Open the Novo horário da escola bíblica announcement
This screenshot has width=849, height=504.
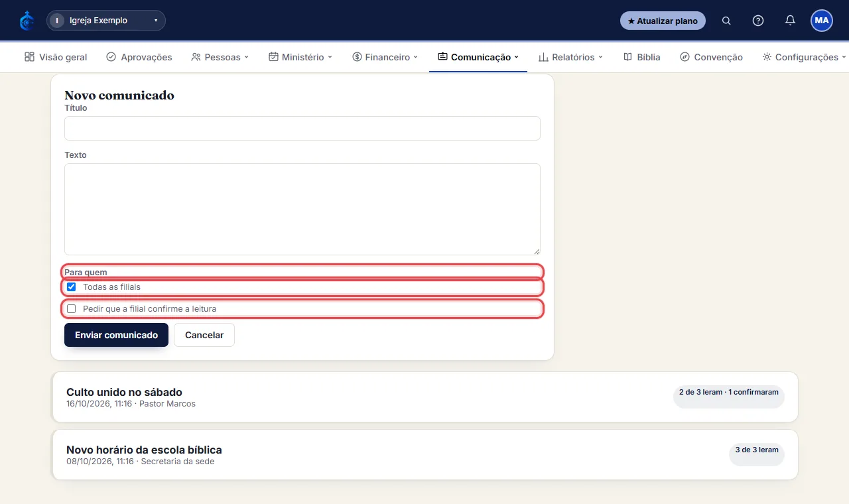(424, 455)
